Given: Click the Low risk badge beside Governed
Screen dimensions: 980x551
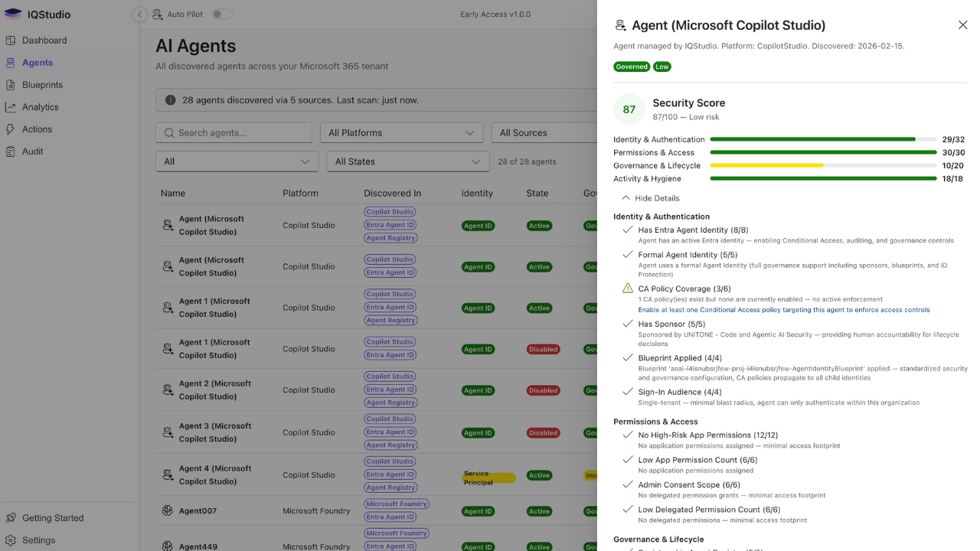Looking at the screenshot, I should tap(662, 67).
